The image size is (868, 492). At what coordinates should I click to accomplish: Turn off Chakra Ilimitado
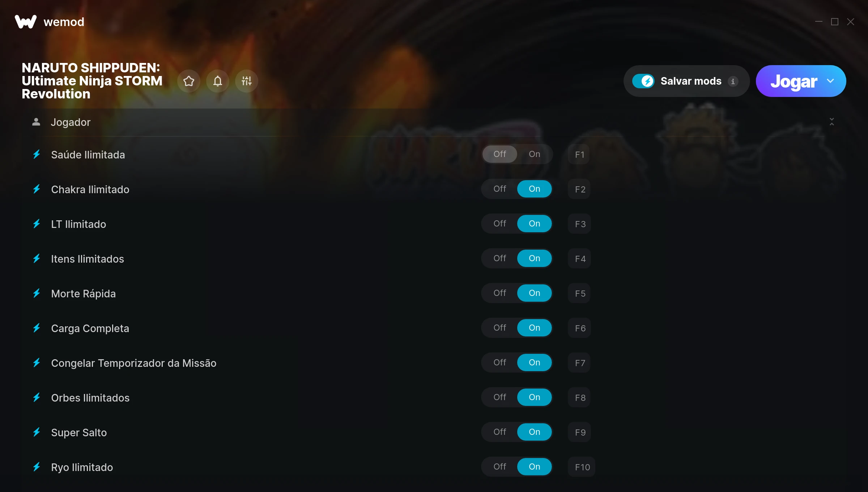coord(500,189)
